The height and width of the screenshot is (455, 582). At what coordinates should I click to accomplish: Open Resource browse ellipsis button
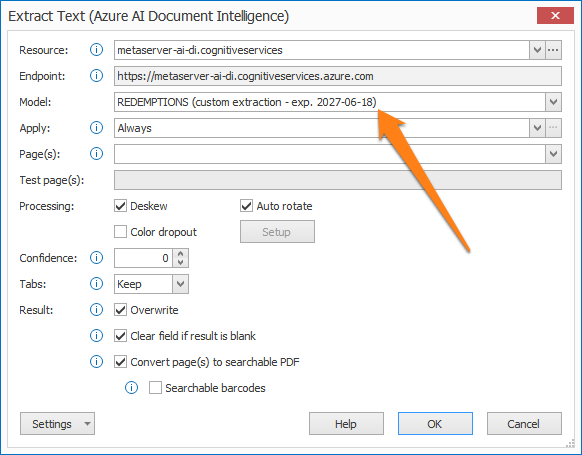[553, 50]
